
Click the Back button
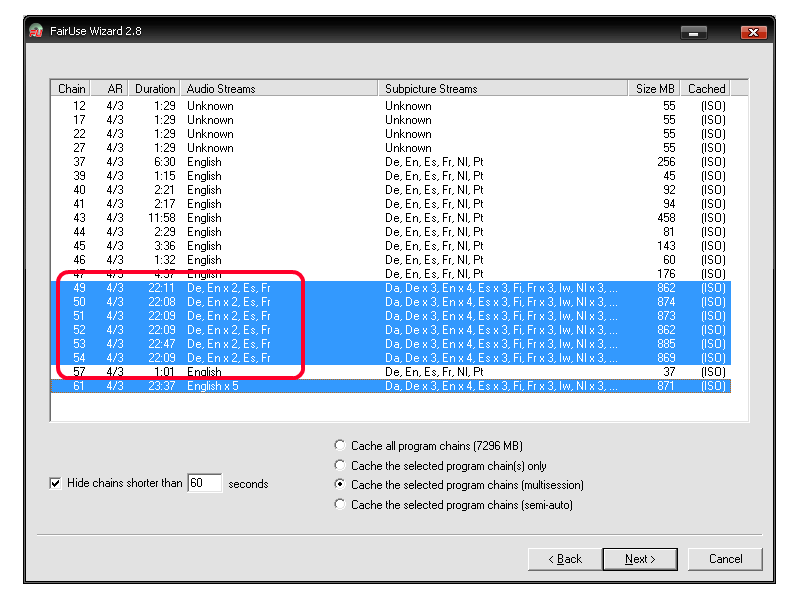coord(565,559)
